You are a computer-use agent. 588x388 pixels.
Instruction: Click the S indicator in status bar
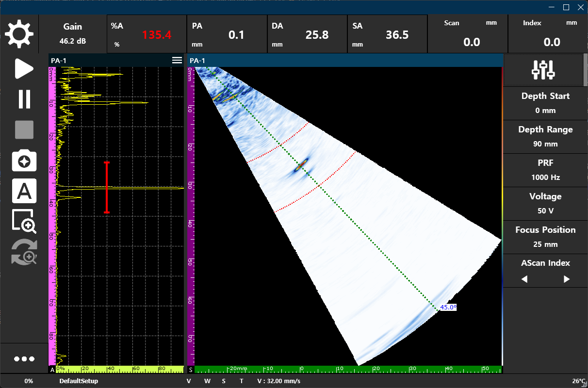(x=224, y=381)
